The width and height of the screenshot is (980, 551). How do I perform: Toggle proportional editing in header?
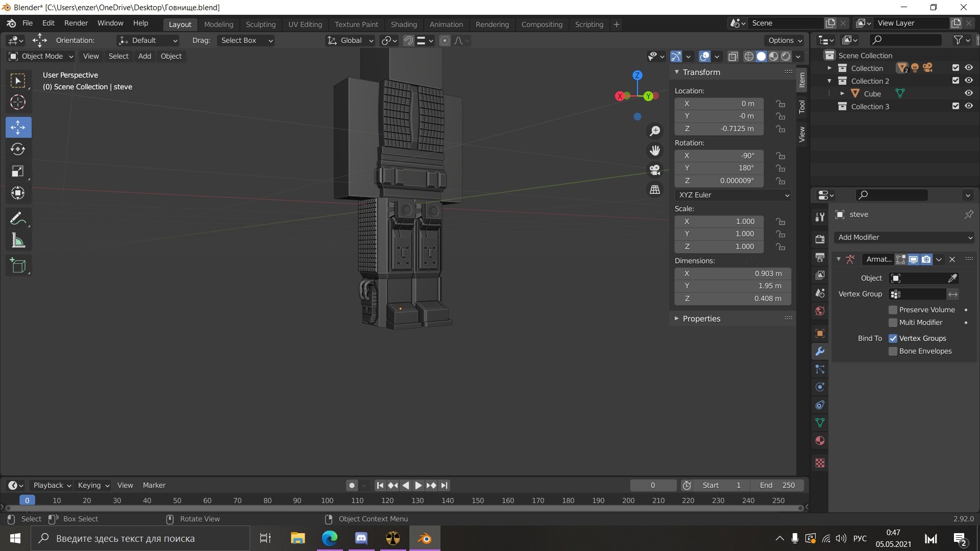[445, 40]
